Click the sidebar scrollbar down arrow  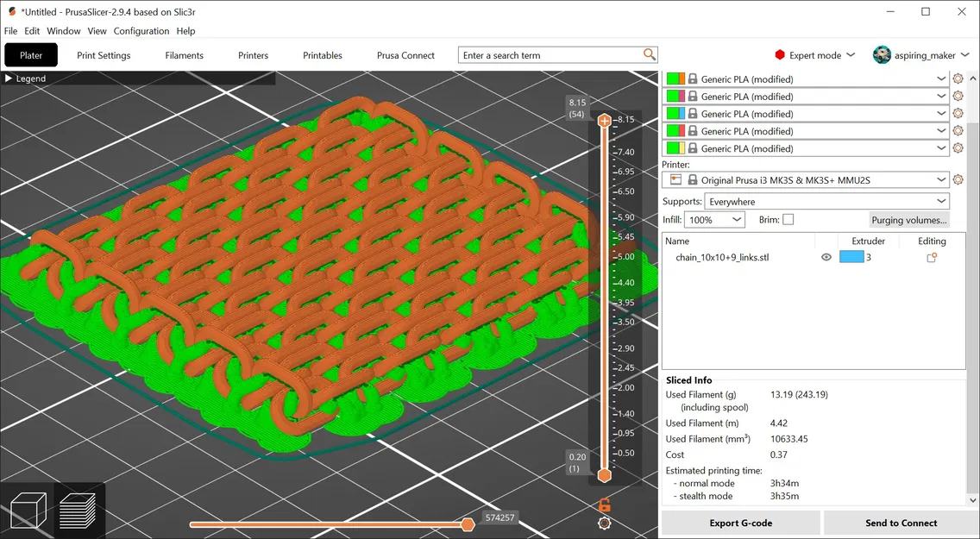[x=972, y=499]
